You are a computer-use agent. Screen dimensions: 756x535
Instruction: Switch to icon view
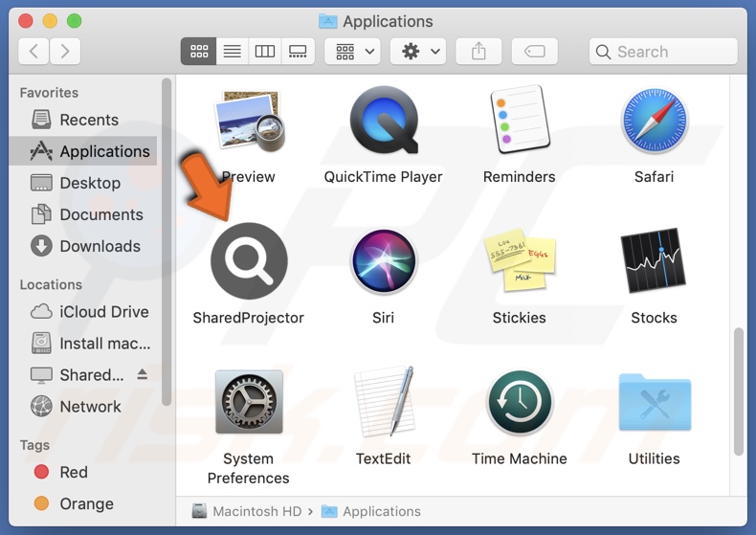pyautogui.click(x=198, y=51)
